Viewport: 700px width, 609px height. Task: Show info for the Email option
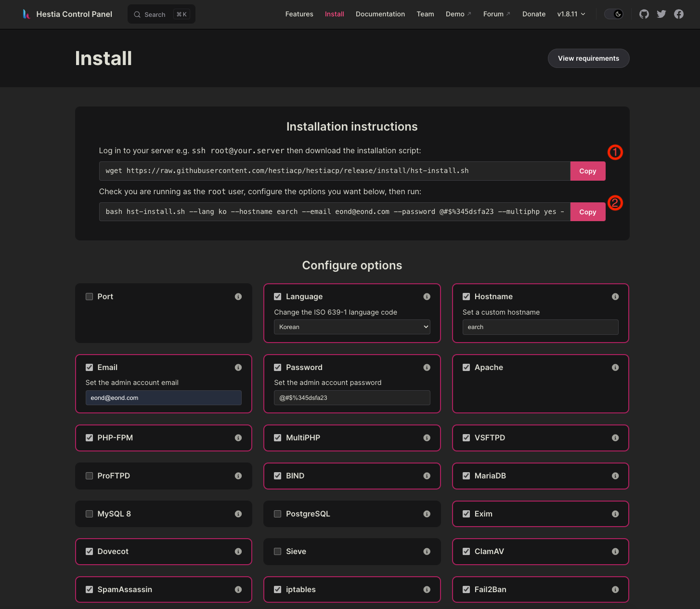[x=238, y=367]
